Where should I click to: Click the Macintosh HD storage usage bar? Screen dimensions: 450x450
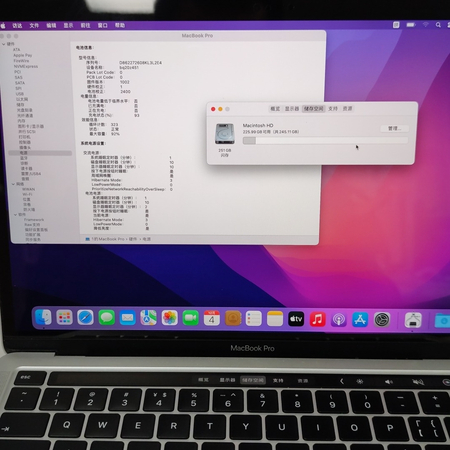(x=325, y=141)
